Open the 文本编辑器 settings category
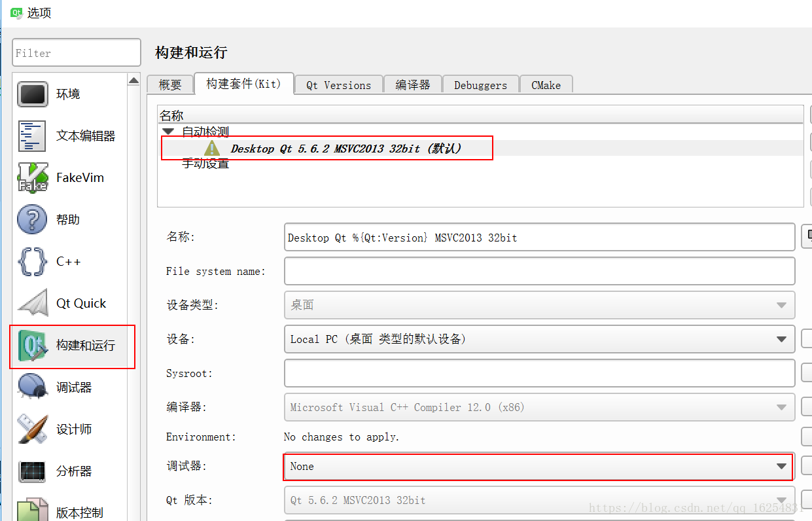This screenshot has width=812, height=521. [x=69, y=136]
